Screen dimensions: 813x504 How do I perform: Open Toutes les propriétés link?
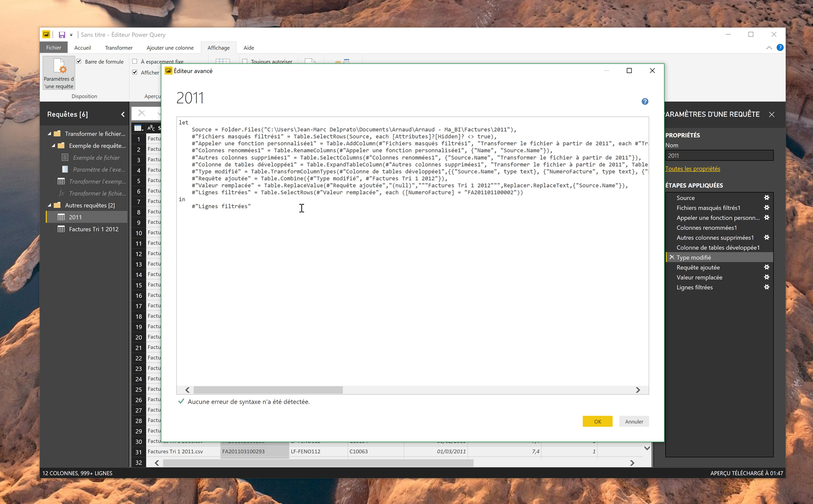(x=692, y=169)
